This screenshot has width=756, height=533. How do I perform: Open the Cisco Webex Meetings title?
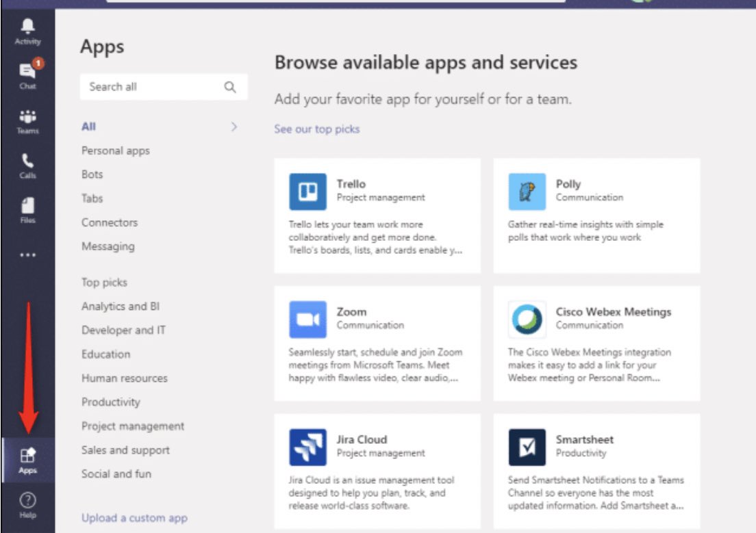pyautogui.click(x=614, y=312)
